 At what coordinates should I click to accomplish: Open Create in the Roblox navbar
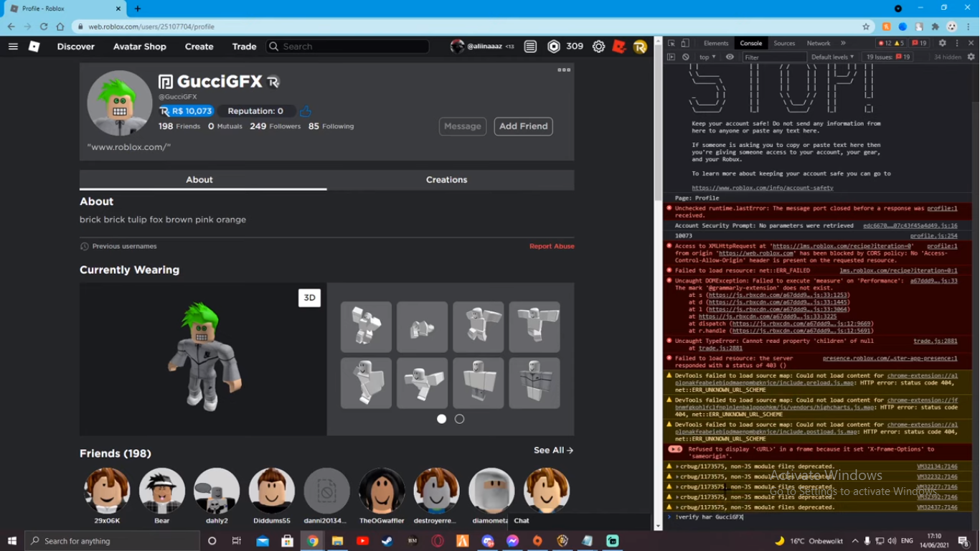click(x=199, y=47)
